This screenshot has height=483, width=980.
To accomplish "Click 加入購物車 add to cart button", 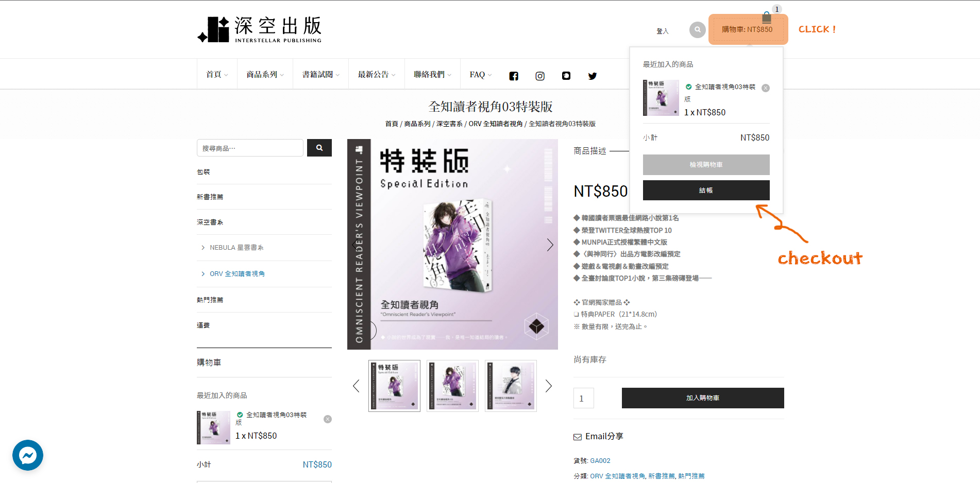I will 703,398.
